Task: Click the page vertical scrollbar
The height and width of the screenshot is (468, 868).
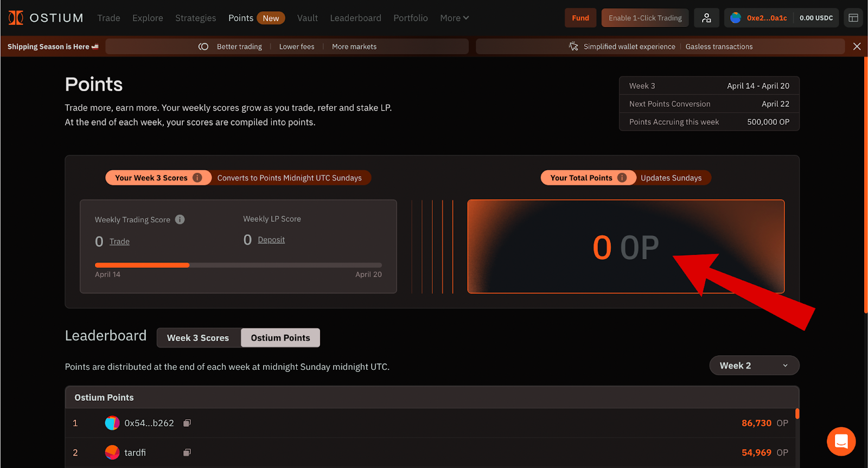Action: (865, 184)
